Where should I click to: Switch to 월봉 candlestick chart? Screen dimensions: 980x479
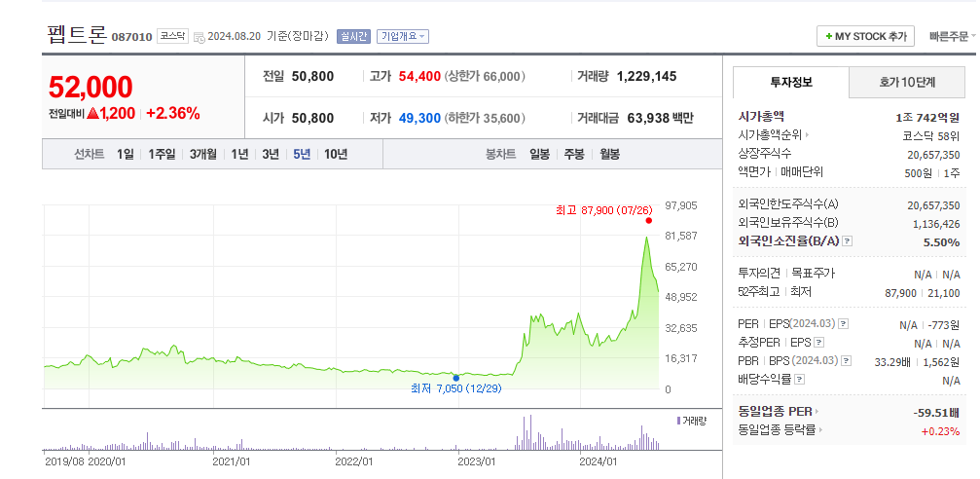click(610, 154)
